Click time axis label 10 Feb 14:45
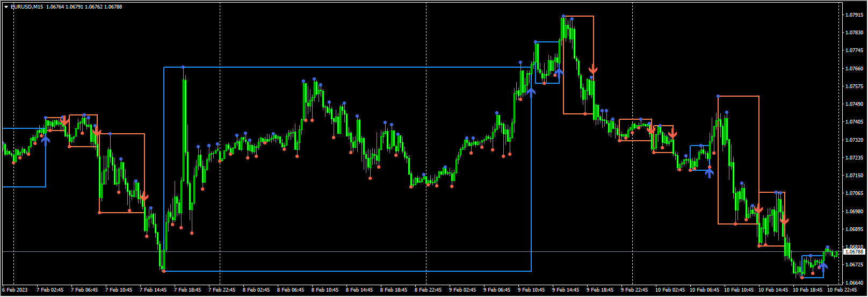The height and width of the screenshot is (297, 868). coord(773,290)
